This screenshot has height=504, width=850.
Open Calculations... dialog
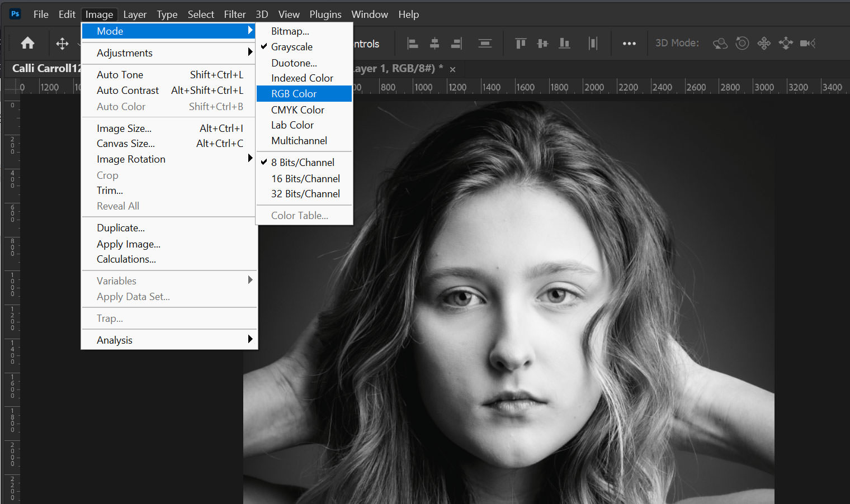(168, 259)
